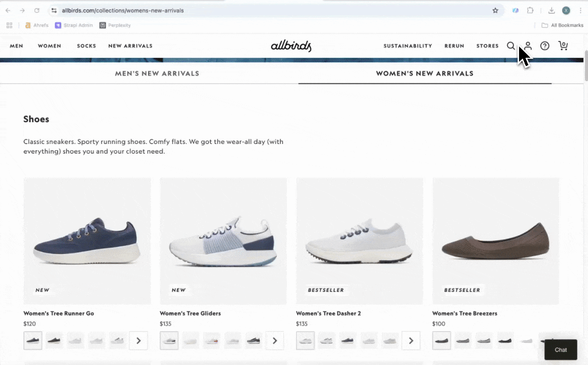Bookmark this page with the star icon
Screen dimensions: 588x365
pyautogui.click(x=495, y=11)
